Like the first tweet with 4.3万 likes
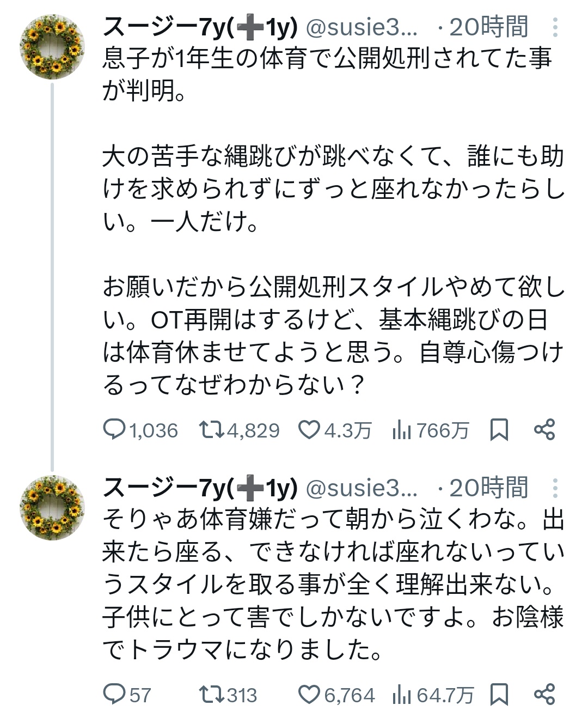This screenshot has width=588, height=711. coord(335,430)
